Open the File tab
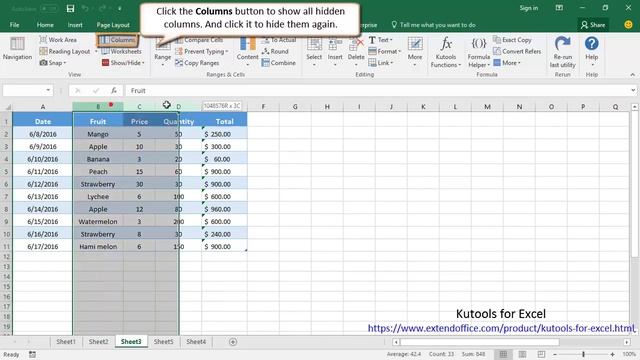The image size is (640, 360). pos(14,25)
